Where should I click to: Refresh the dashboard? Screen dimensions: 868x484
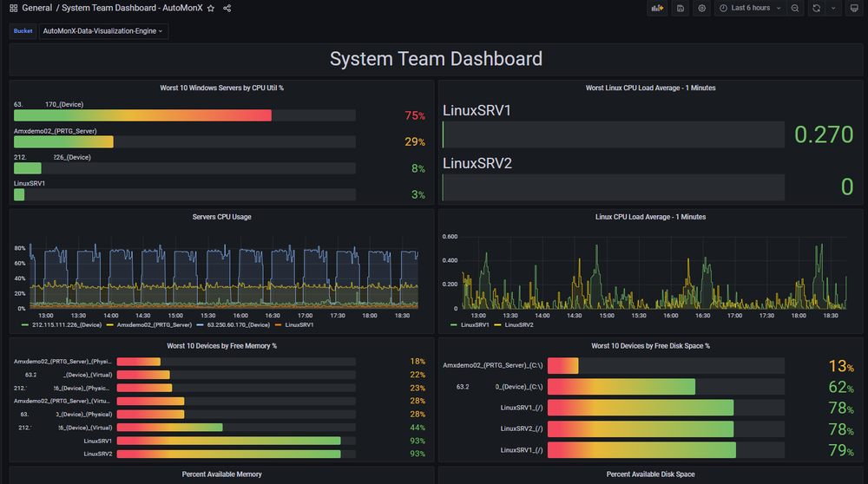(817, 9)
